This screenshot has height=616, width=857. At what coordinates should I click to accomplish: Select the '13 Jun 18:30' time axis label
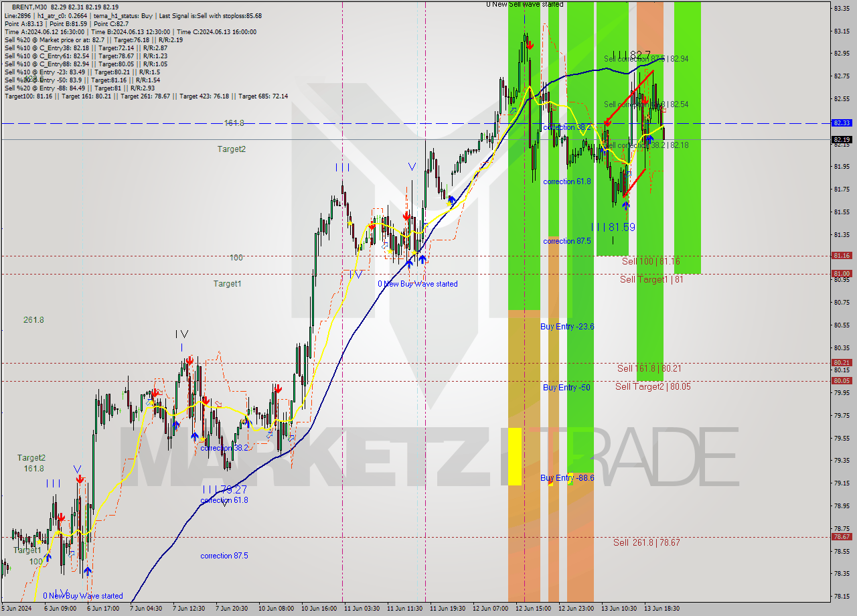[x=662, y=609]
